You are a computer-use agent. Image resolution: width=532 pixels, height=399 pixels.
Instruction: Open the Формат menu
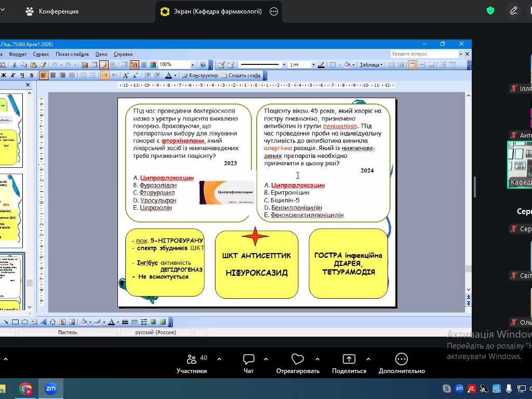pyautogui.click(x=18, y=54)
